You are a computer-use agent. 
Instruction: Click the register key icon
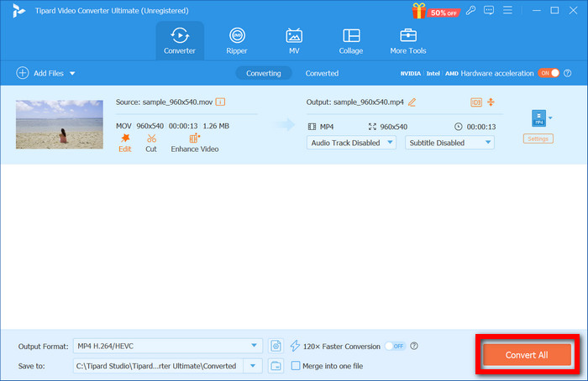click(x=470, y=10)
